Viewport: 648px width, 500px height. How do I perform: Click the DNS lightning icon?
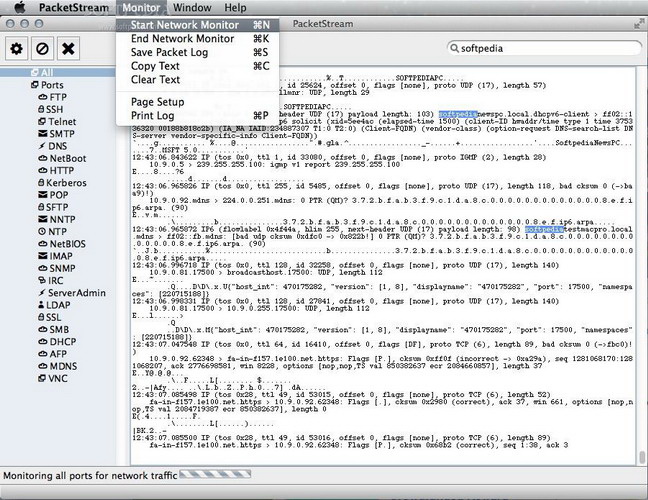click(x=42, y=146)
